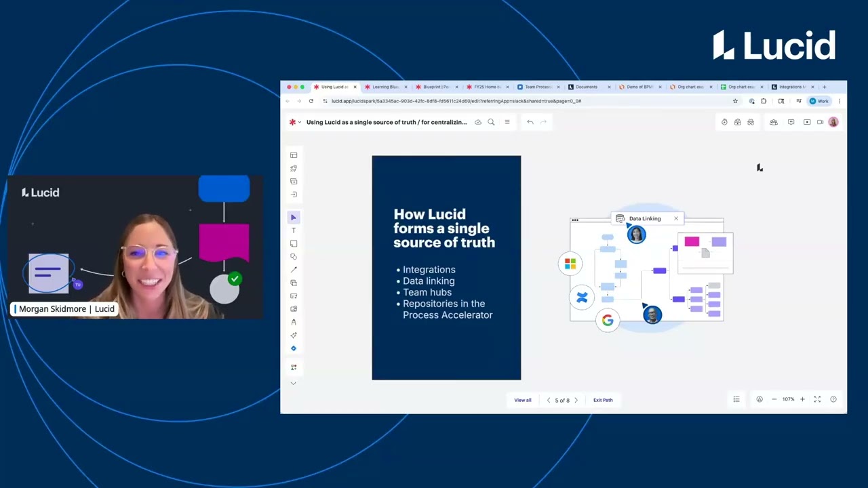This screenshot has width=868, height=488.
Task: Click the undo arrow
Action: [x=530, y=122]
